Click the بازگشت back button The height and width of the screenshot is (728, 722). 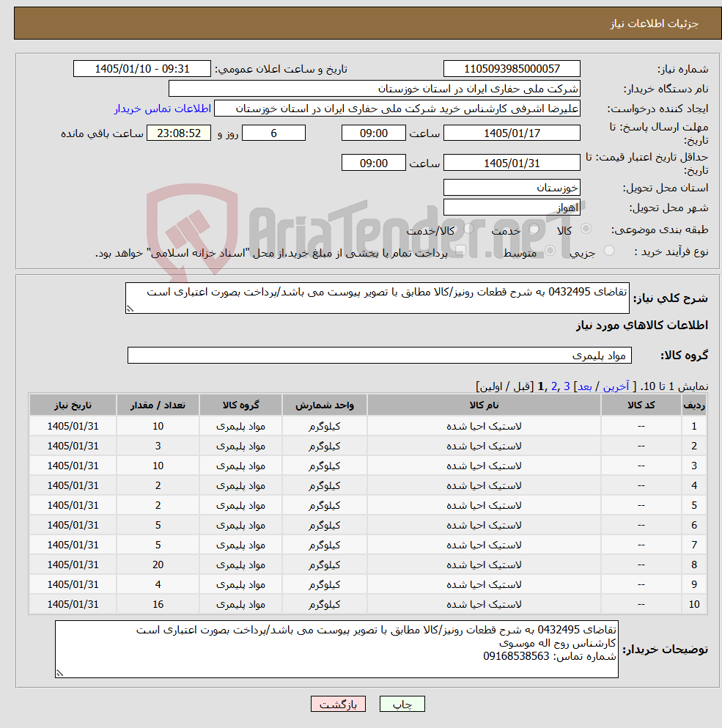click(x=338, y=704)
